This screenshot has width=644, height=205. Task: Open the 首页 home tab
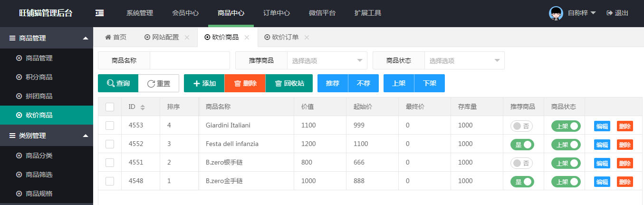(115, 38)
